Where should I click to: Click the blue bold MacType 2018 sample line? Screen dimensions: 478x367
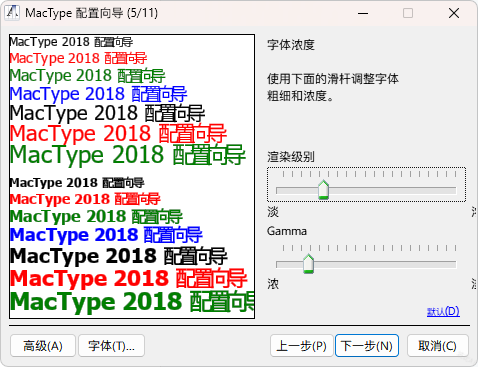pyautogui.click(x=106, y=235)
